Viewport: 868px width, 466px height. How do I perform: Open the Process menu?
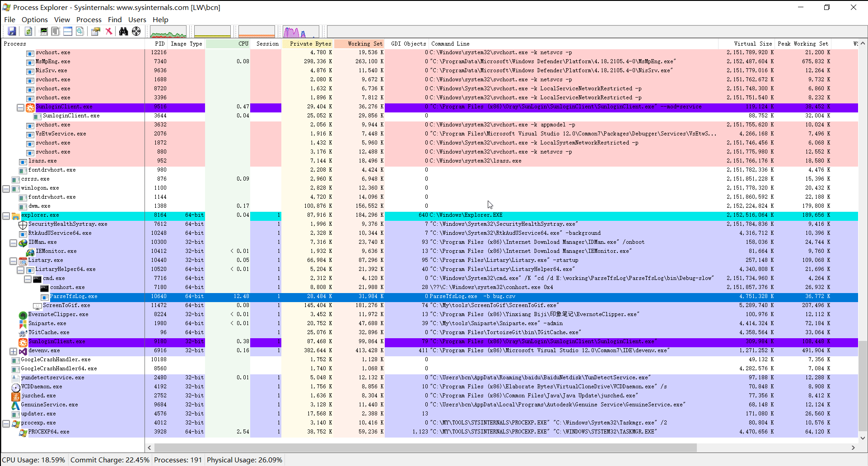(x=89, y=19)
